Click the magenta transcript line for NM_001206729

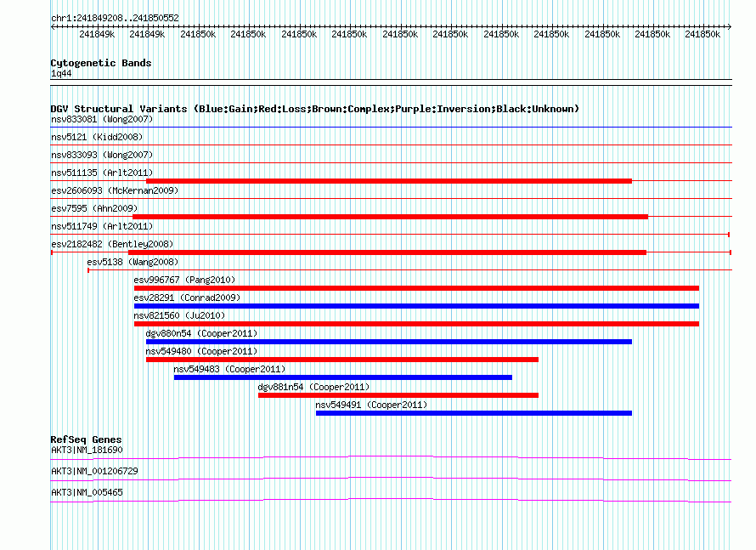coord(391,479)
